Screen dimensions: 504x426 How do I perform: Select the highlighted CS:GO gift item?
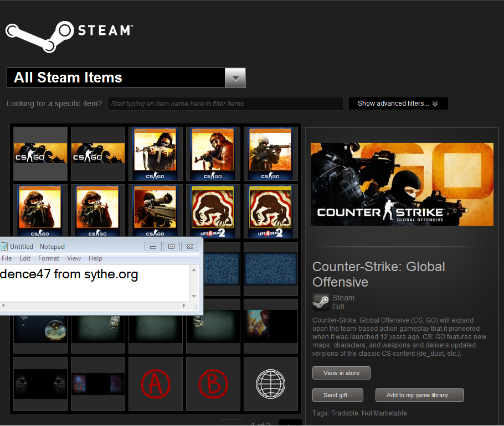tap(40, 153)
